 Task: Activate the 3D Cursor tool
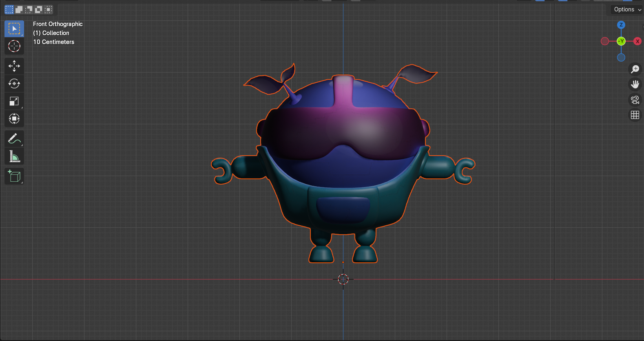coord(14,46)
